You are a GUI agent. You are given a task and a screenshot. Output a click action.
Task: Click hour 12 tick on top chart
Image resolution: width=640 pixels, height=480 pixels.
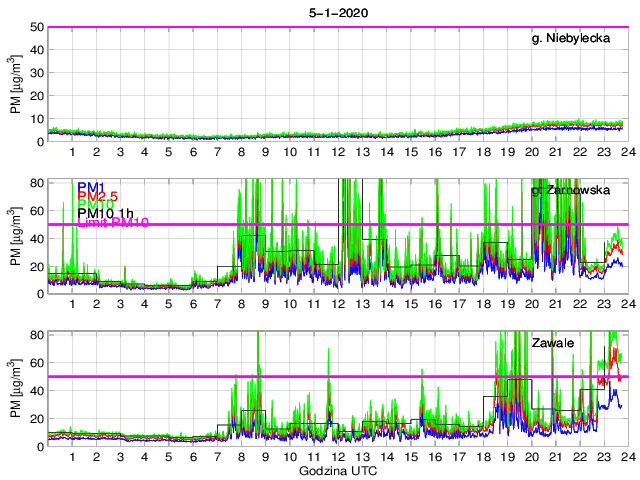[338, 152]
